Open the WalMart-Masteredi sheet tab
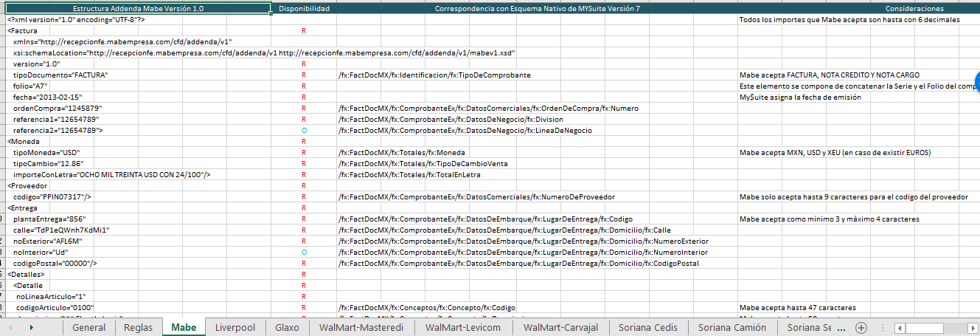This screenshot has width=980, height=336. pos(361,327)
